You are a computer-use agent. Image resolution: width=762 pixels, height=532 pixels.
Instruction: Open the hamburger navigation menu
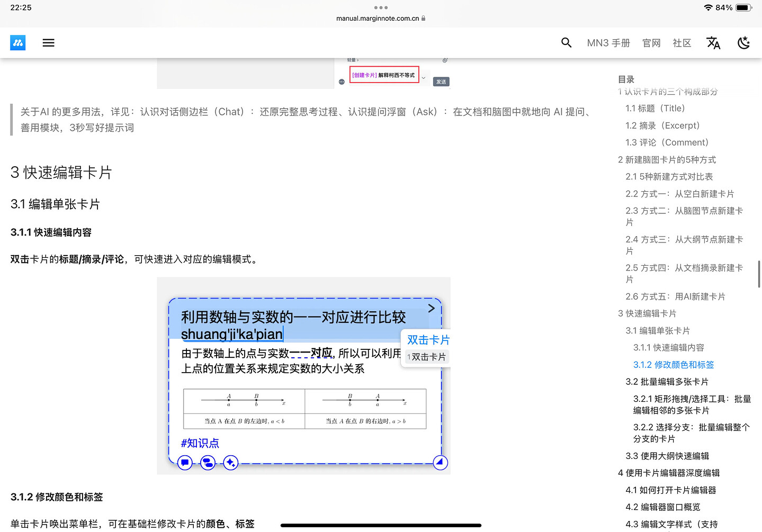(49, 43)
